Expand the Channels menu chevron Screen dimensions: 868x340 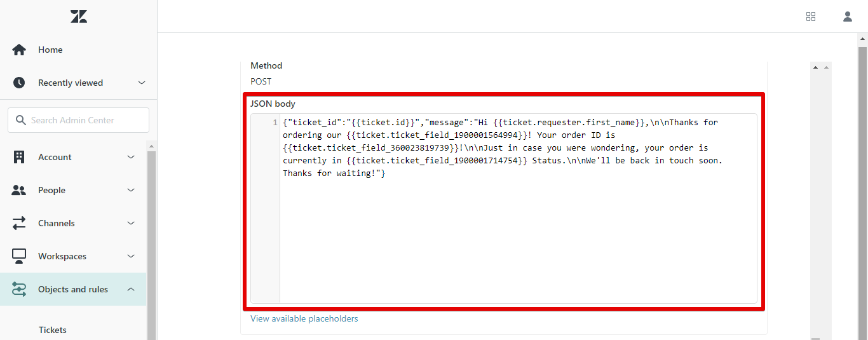tap(131, 223)
